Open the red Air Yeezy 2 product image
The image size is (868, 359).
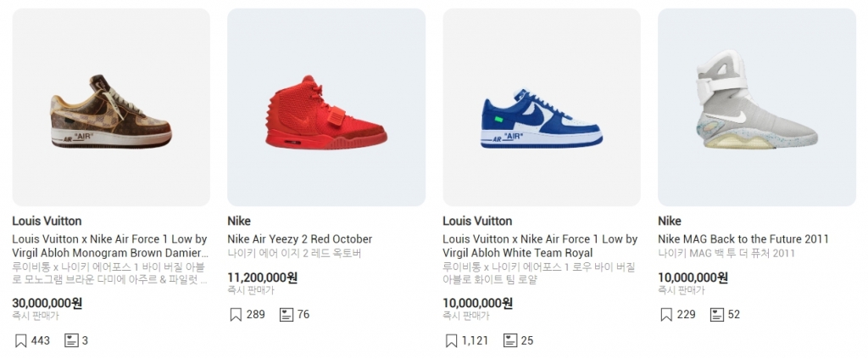tap(326, 108)
